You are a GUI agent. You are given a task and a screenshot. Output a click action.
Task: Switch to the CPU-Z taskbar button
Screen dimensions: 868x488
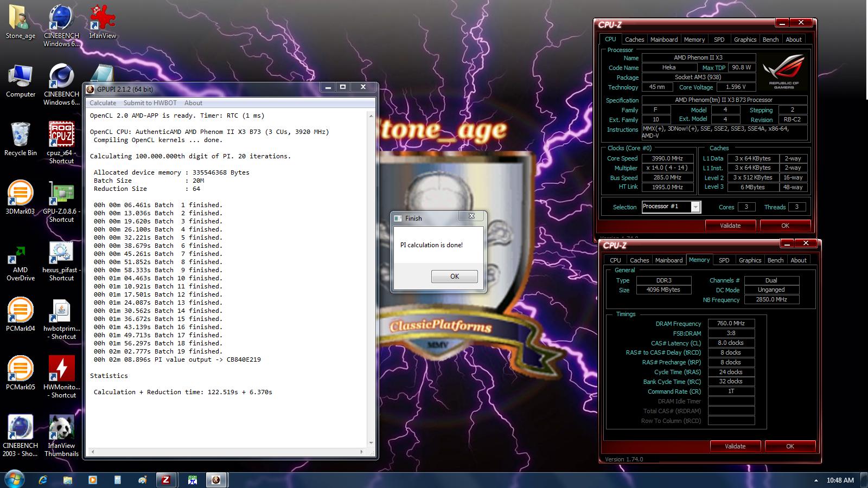(166, 480)
